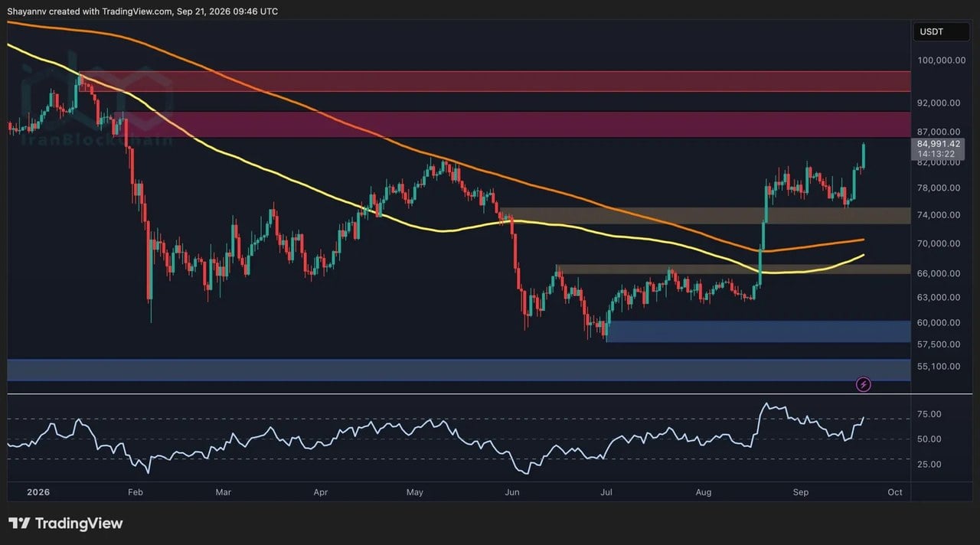Click the 55,100.00 price axis label
Viewport: 980px width, 545px height.
click(940, 366)
